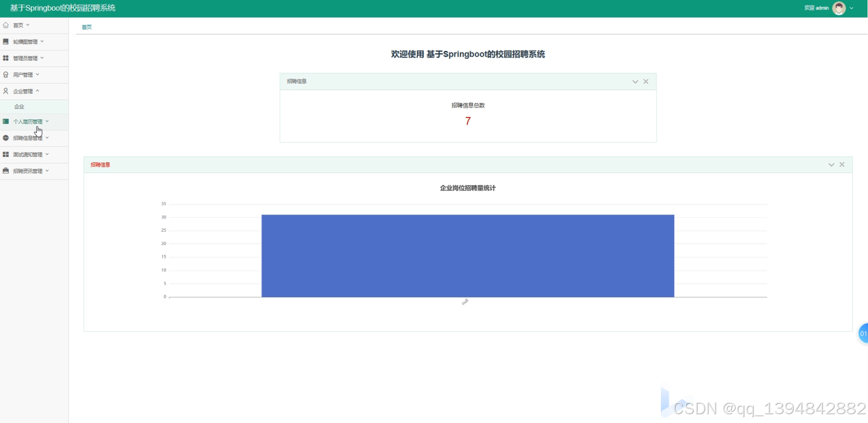
Task: Click the grey 招聘信息 card title
Action: 297,81
